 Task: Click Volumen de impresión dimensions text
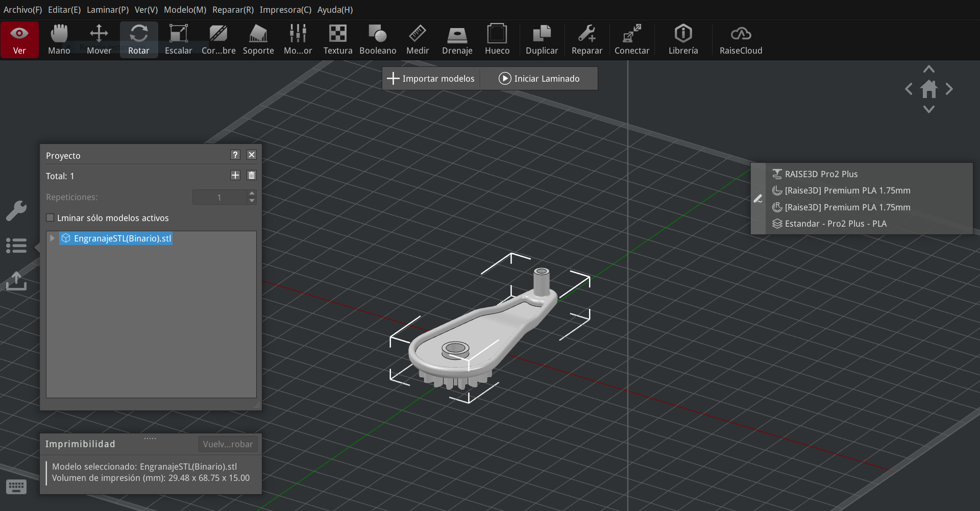[x=151, y=478]
